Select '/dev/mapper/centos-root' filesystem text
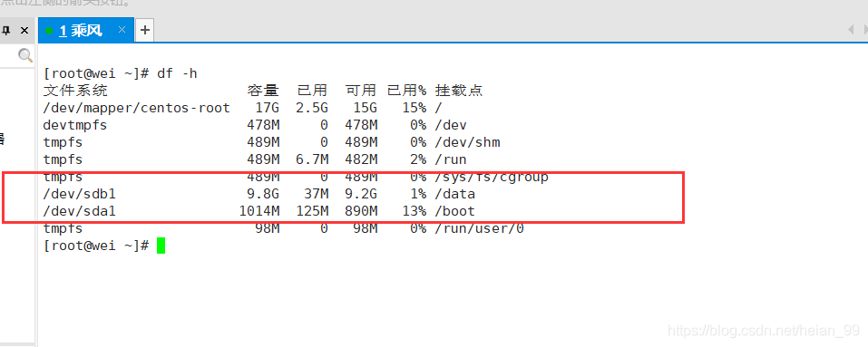The width and height of the screenshot is (868, 347). [136, 108]
